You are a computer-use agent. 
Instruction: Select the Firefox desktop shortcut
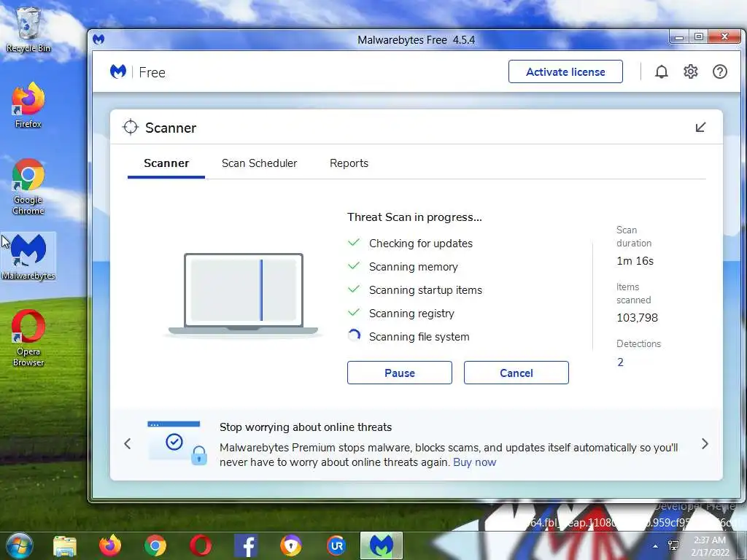28,105
